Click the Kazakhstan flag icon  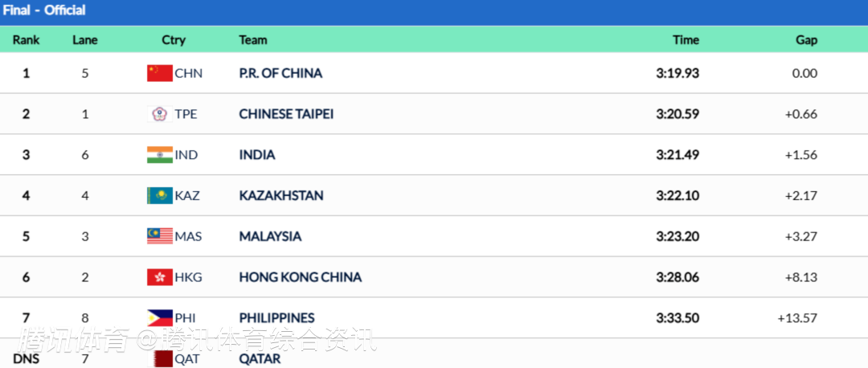click(x=159, y=196)
